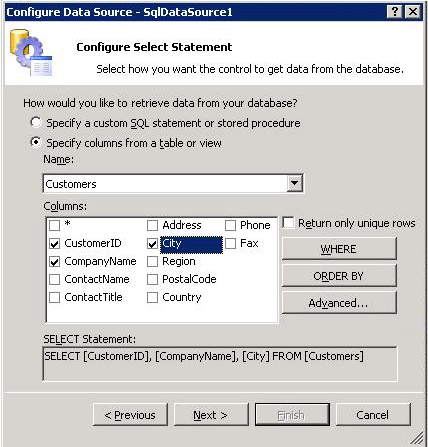Check the asterisk all-columns checkbox
428x447 pixels.
[x=54, y=225]
